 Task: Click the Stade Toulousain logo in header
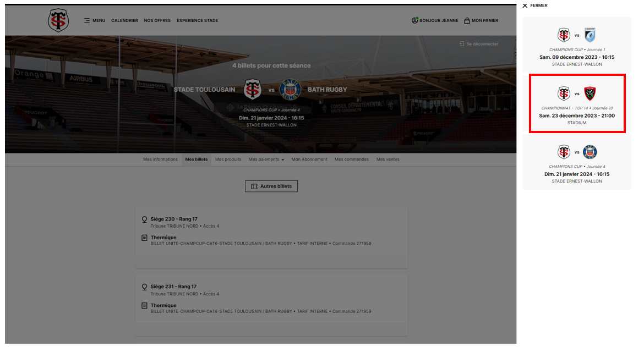(58, 20)
